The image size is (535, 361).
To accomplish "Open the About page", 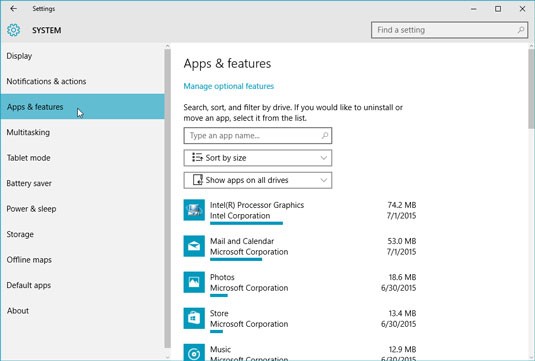I will (18, 311).
